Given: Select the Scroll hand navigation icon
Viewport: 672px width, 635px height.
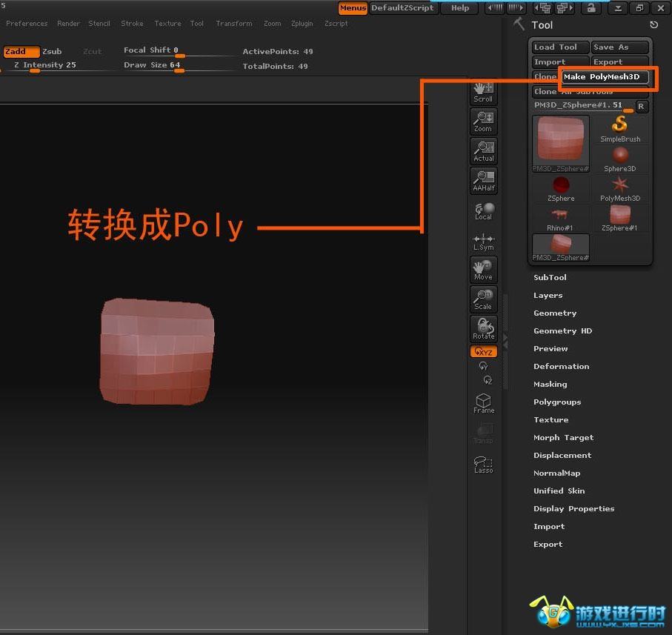Looking at the screenshot, I should coord(483,92).
